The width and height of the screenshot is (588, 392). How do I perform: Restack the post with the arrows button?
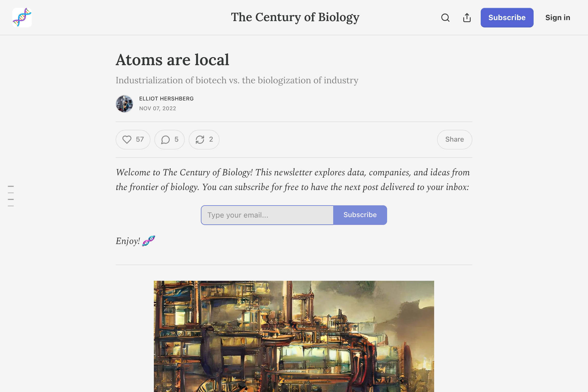click(x=204, y=139)
